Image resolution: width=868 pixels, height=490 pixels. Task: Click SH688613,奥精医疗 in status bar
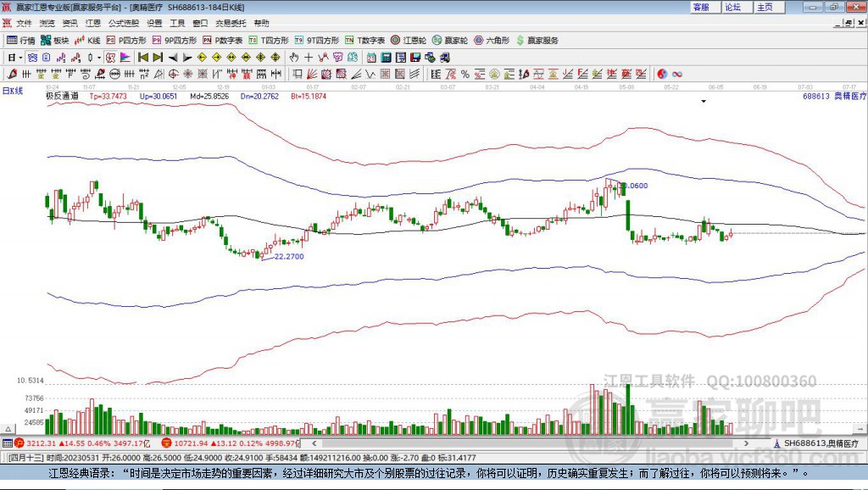click(821, 443)
